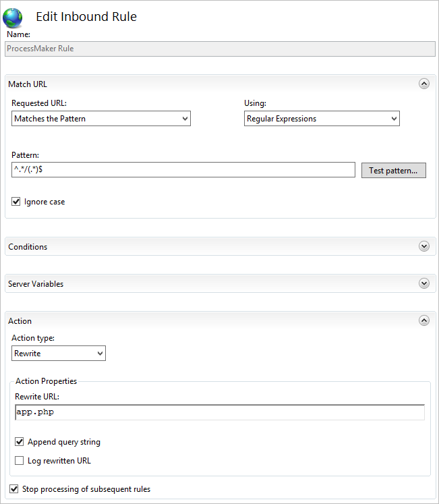
Task: Enable Log rewritten URL checkbox
Action: 20,461
